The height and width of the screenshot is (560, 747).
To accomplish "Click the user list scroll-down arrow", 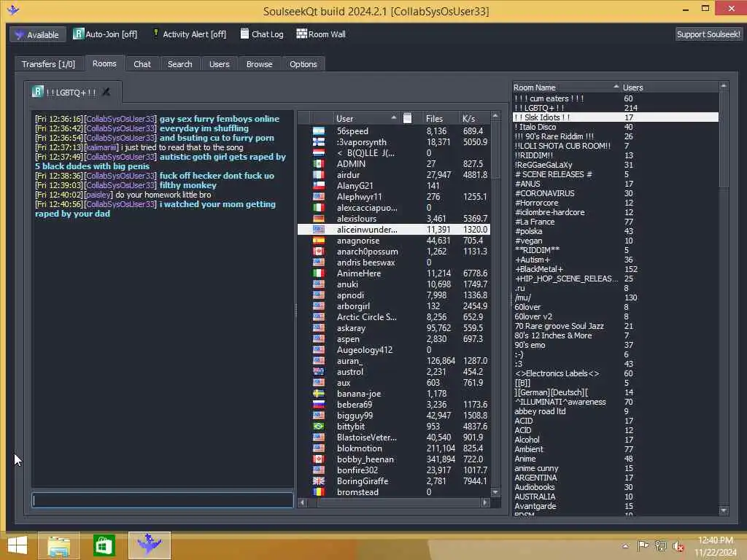I will 495,492.
